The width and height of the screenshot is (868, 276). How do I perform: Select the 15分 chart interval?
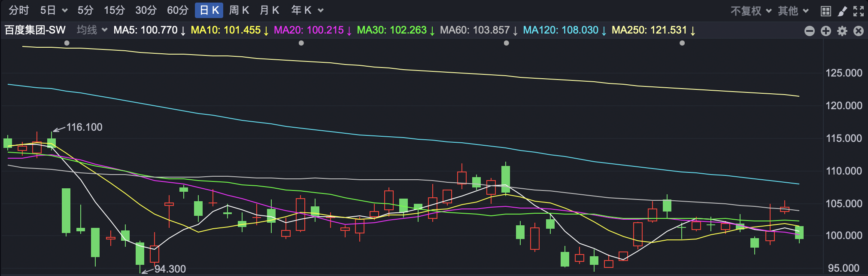(115, 10)
